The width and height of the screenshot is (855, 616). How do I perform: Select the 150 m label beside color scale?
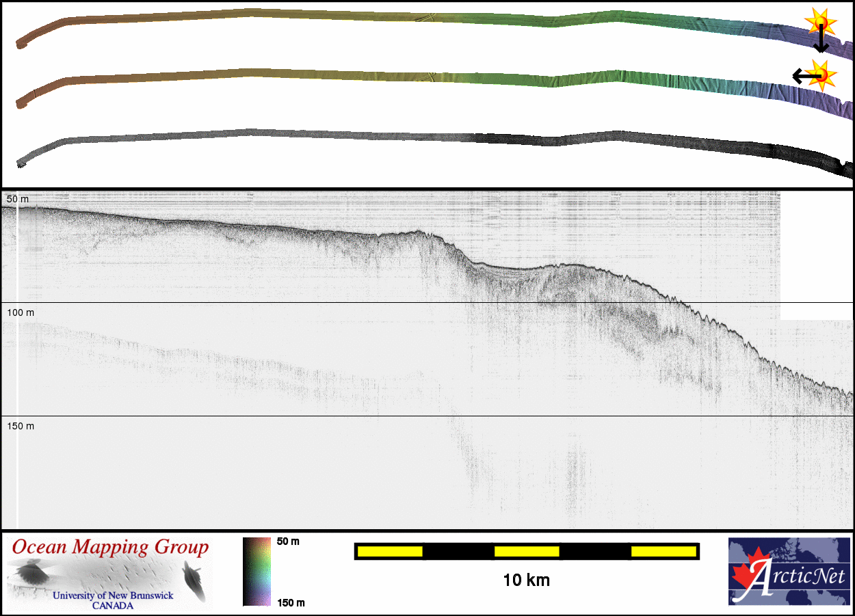coord(290,602)
